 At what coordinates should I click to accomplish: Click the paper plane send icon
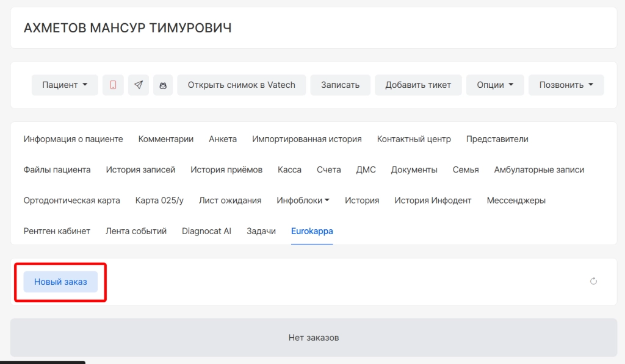(x=139, y=85)
